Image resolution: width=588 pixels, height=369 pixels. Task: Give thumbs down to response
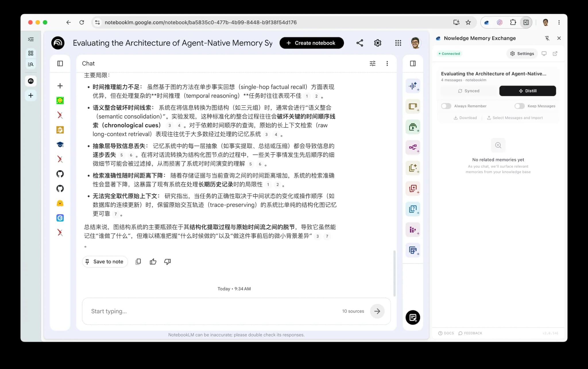(167, 262)
